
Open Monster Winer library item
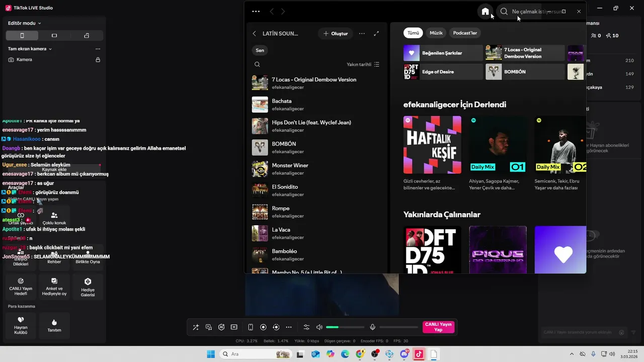tap(316, 169)
